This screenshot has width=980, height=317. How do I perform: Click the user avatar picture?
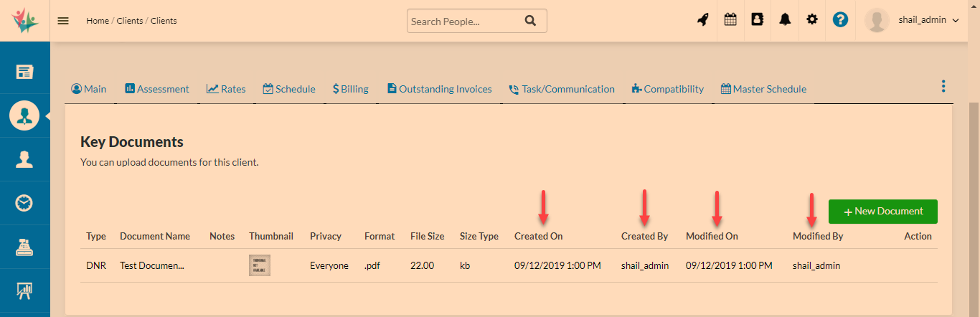click(877, 20)
